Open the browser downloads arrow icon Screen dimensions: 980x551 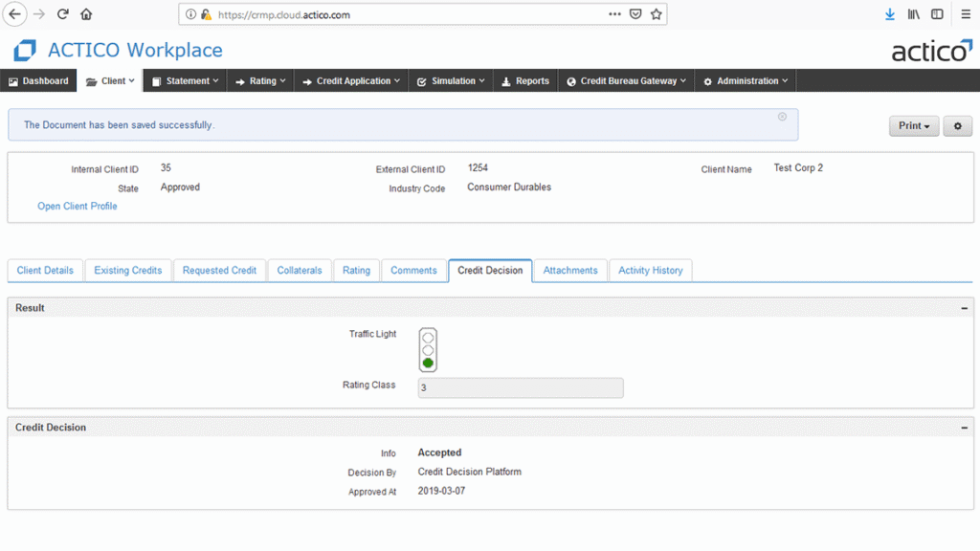890,14
